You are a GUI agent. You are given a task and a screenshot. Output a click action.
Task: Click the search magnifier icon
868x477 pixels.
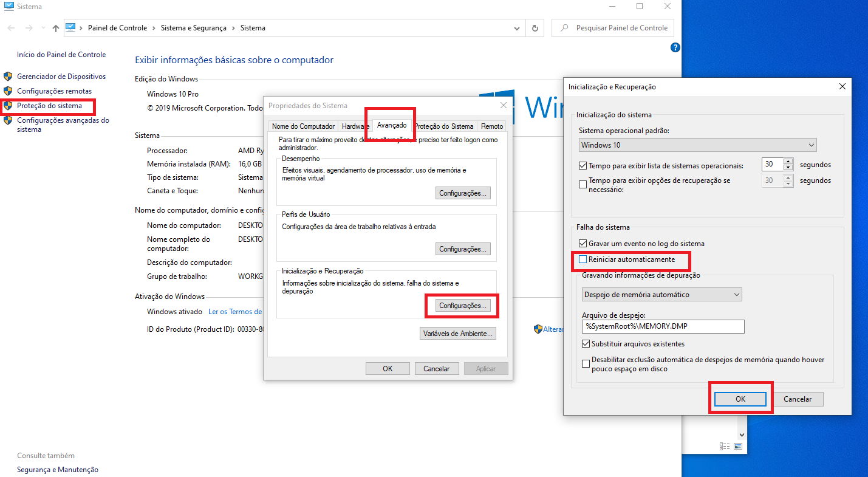565,28
